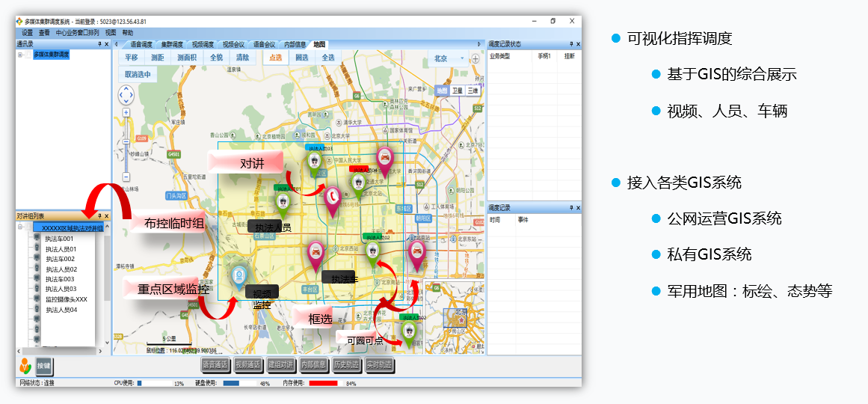
Task: Click the 取消选中 button
Action: tap(138, 74)
